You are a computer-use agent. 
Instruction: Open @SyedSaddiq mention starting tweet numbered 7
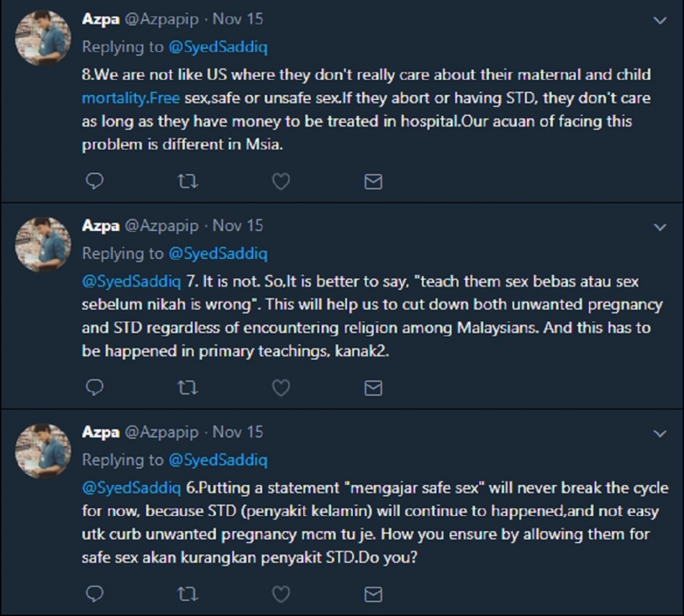pos(131,282)
